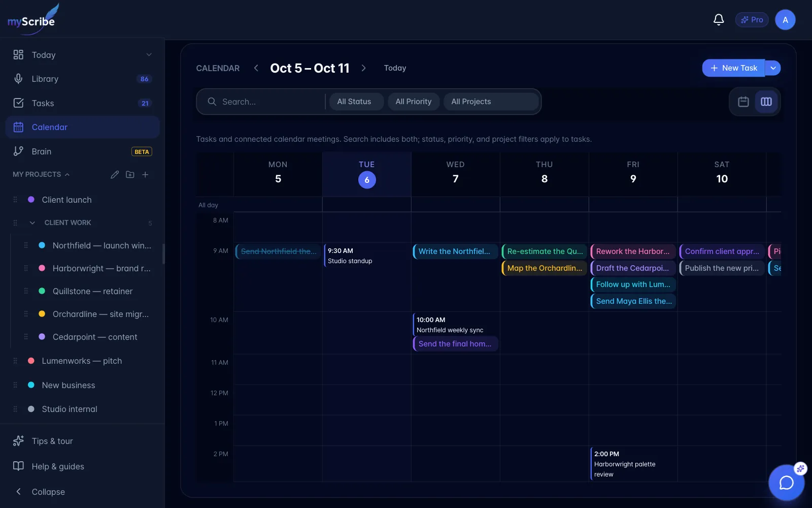
Task: Open Tasks in the sidebar
Action: tap(82, 103)
